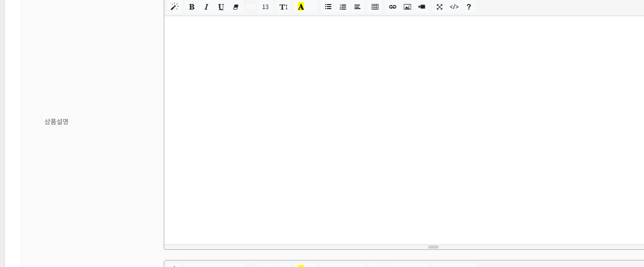Click inside the 상품설명 editor text area

403,126
